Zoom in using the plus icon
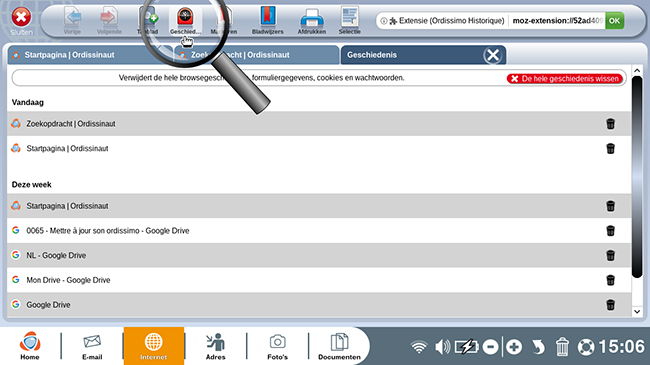The image size is (650, 365). click(514, 347)
